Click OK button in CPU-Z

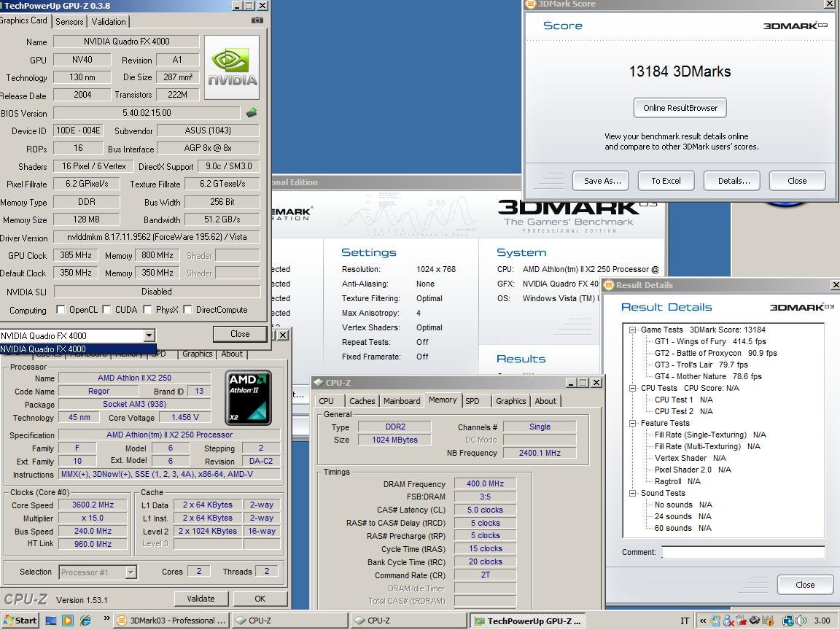(260, 599)
